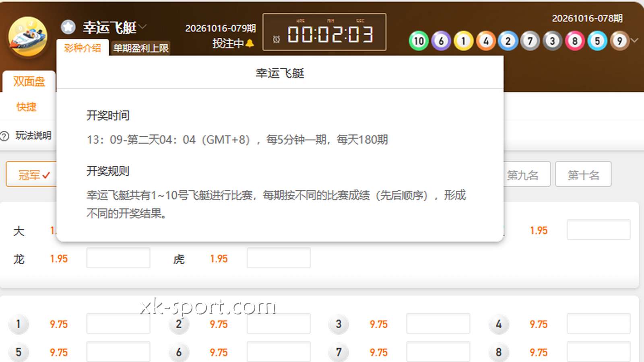
Task: Select the 第九名 position button
Action: coord(526,175)
